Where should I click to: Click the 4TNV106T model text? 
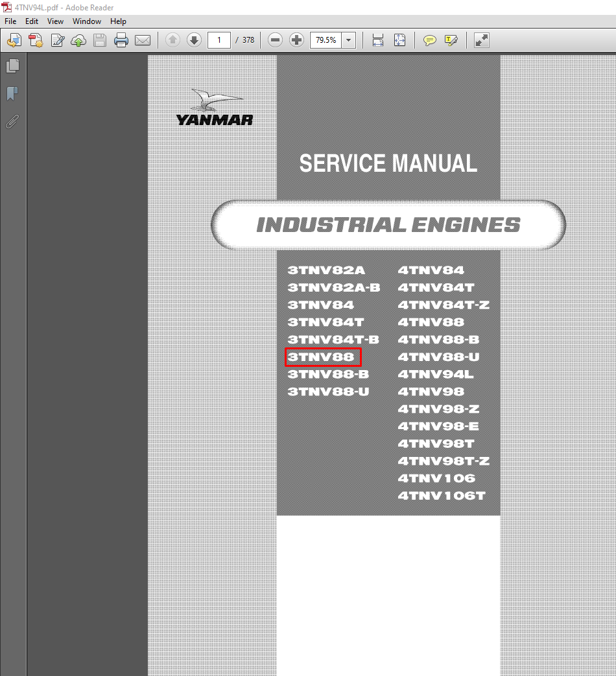pyautogui.click(x=442, y=496)
